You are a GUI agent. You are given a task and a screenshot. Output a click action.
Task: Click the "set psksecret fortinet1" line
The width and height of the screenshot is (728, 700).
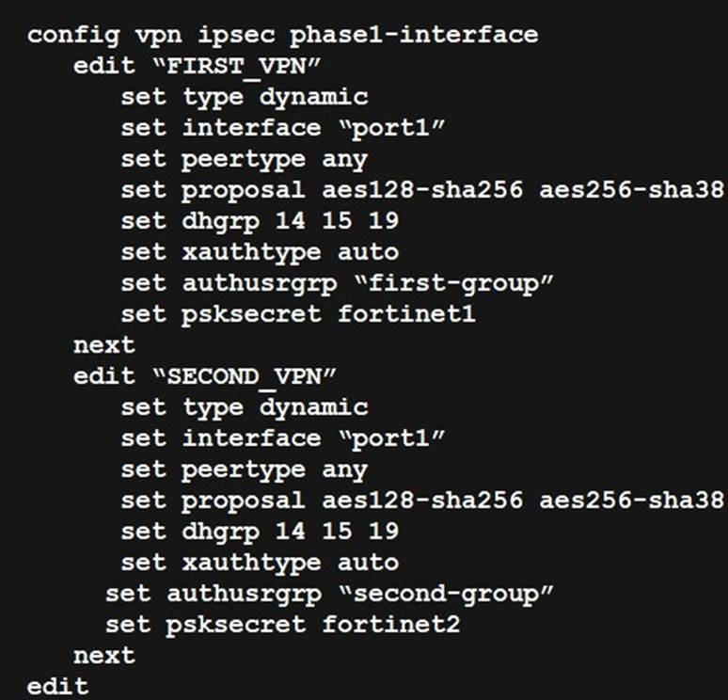tap(297, 314)
